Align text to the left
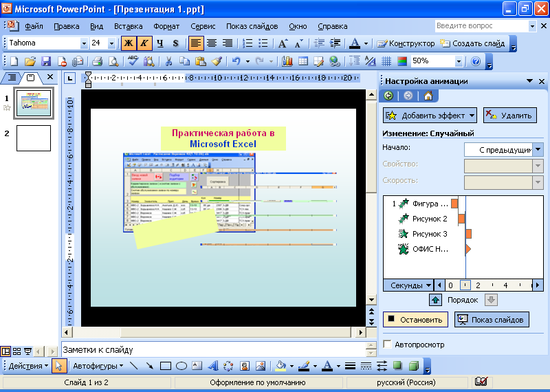The image size is (550, 392). (x=196, y=43)
